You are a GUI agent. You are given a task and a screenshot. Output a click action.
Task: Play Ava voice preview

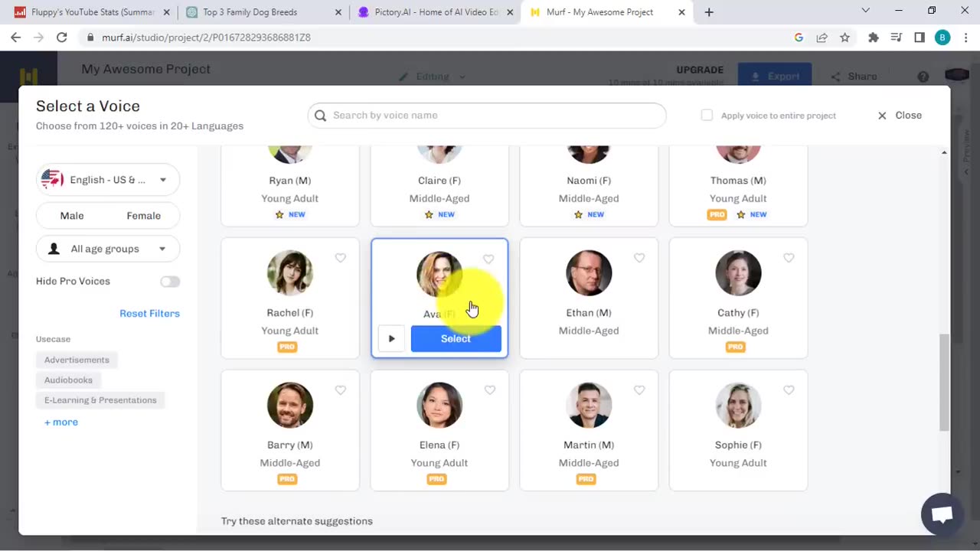tap(391, 339)
